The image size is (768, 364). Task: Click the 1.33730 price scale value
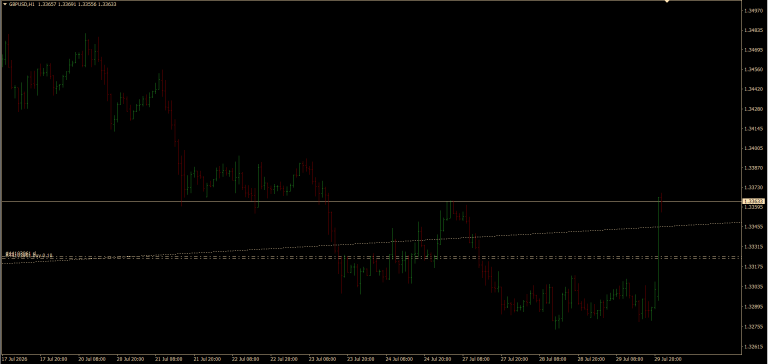pos(754,188)
